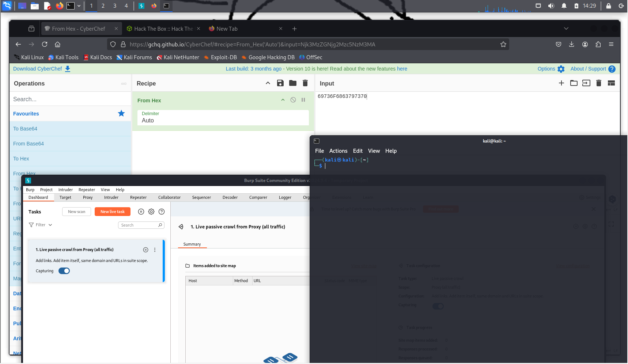Open the Kali Tools bookmark

pos(63,57)
